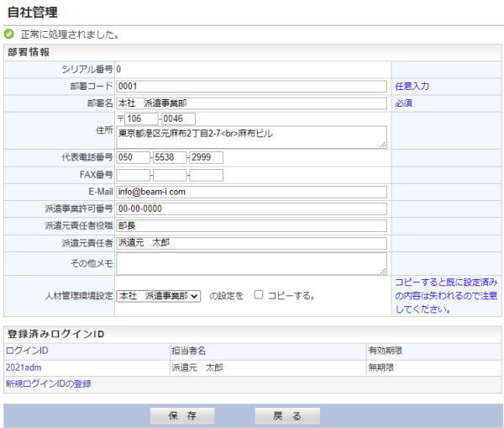This screenshot has width=504, height=428.
Task: Click the 派遣元責任者 name field
Action: click(x=251, y=243)
